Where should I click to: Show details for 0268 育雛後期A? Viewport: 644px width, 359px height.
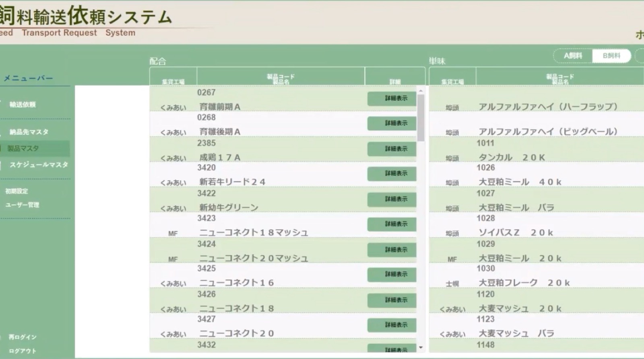[392, 123]
